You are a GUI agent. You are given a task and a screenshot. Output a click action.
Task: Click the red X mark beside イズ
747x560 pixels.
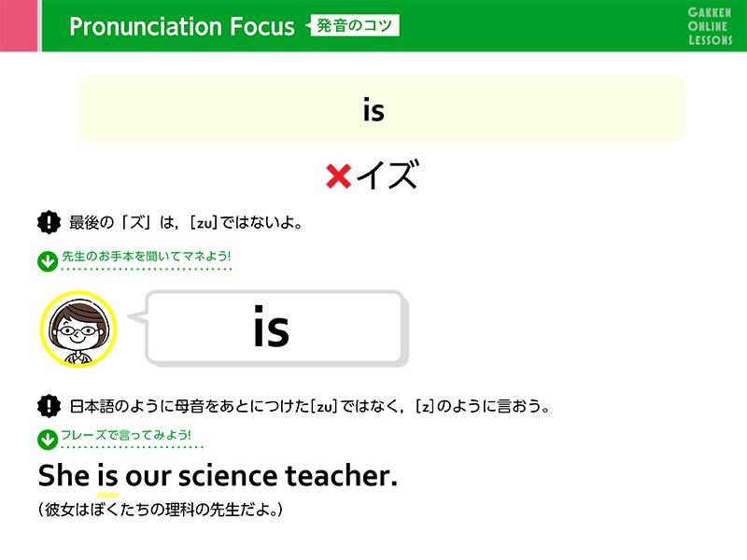click(338, 175)
